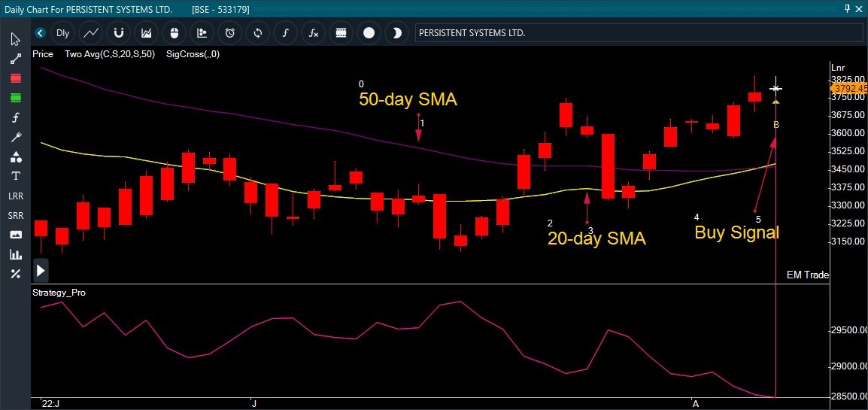
Task: Click the mouse icon in toolbar
Action: (x=175, y=33)
